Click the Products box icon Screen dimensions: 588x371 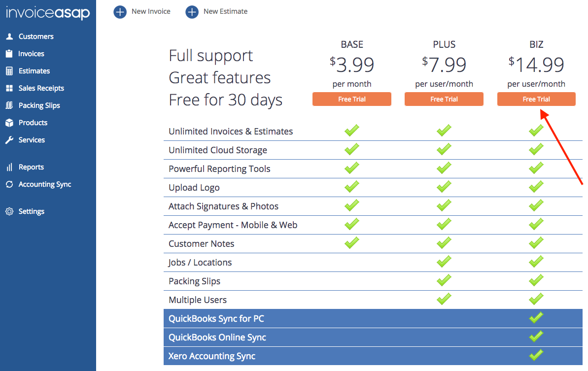pos(9,123)
